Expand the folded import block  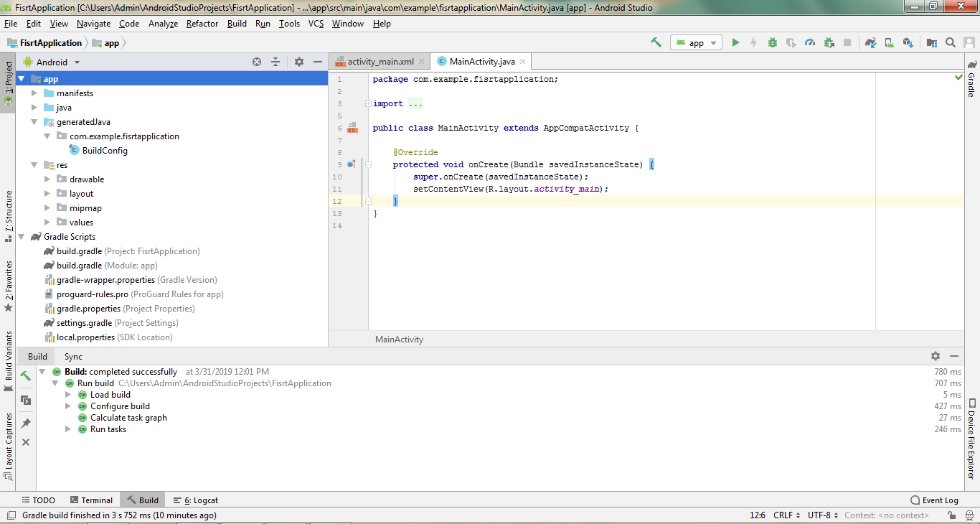click(x=368, y=103)
